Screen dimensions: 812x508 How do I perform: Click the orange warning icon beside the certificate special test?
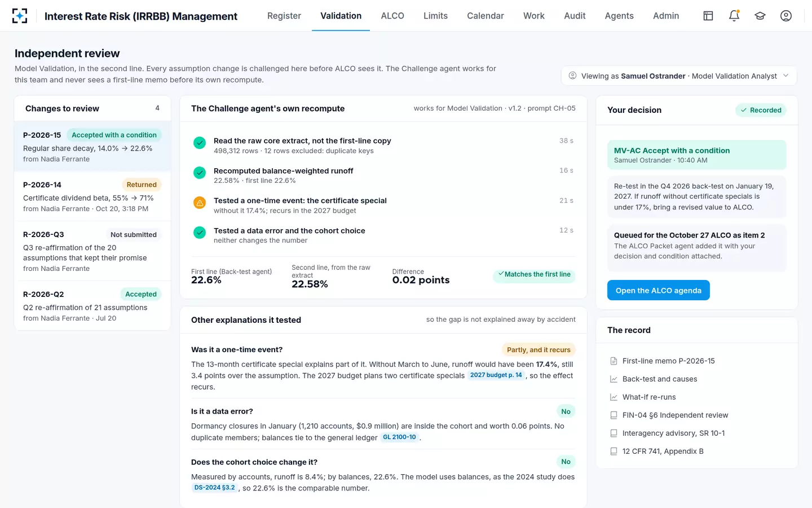[x=200, y=203]
